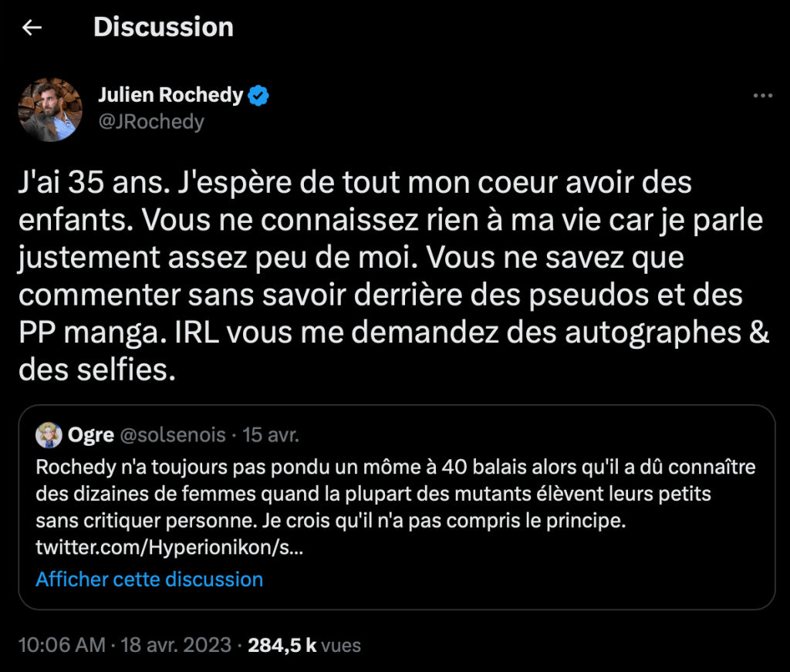
Task: Open the three-dot more options menu
Action: coord(762,96)
